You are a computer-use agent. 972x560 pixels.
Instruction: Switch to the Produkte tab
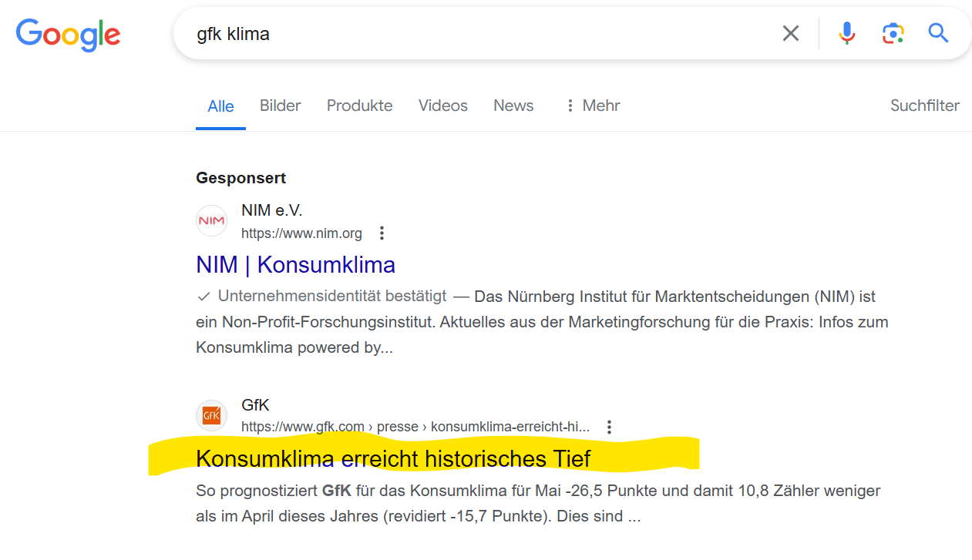point(359,106)
